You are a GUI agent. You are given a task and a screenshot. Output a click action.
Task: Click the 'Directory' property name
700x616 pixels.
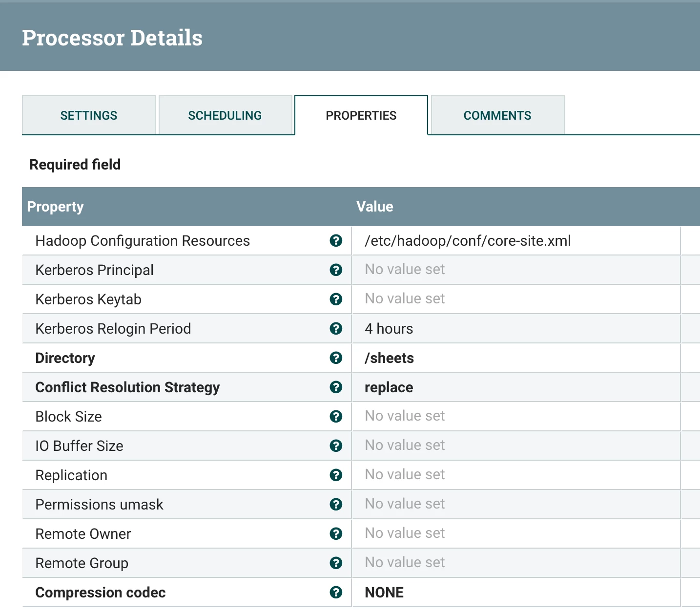point(65,358)
